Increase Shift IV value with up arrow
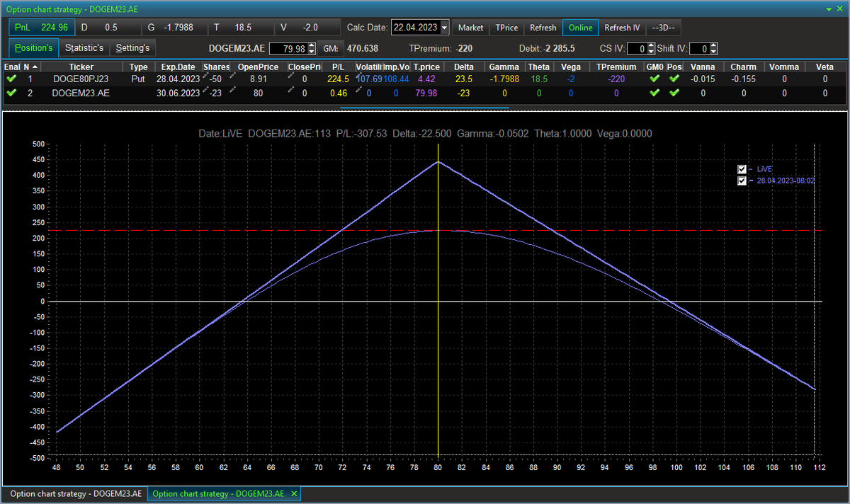Image resolution: width=850 pixels, height=504 pixels. point(713,45)
